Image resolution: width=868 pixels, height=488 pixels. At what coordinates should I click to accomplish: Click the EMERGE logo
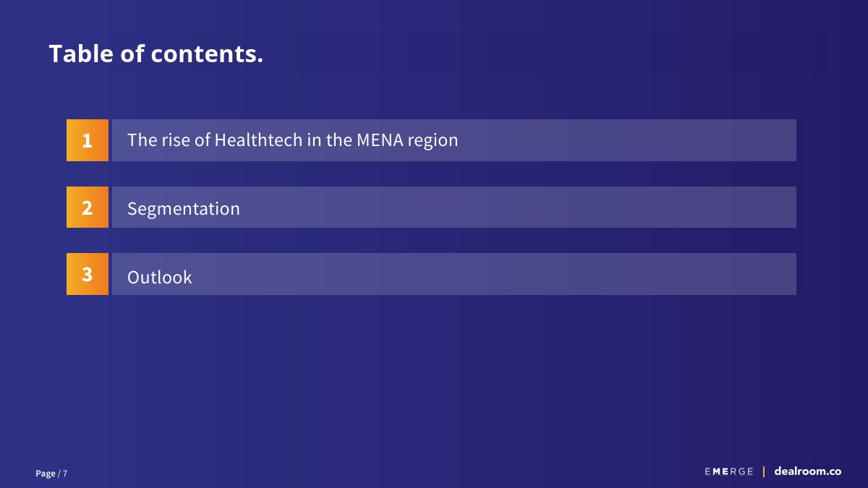pos(728,471)
